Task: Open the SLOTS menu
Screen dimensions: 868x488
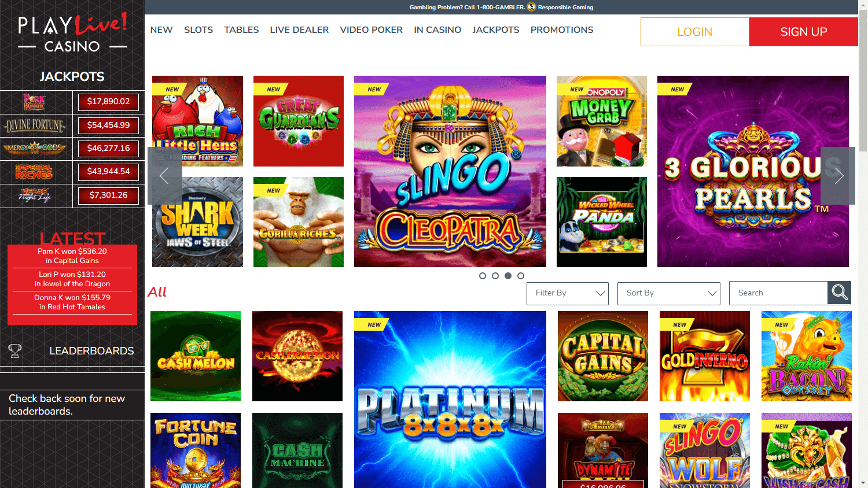Action: (198, 30)
